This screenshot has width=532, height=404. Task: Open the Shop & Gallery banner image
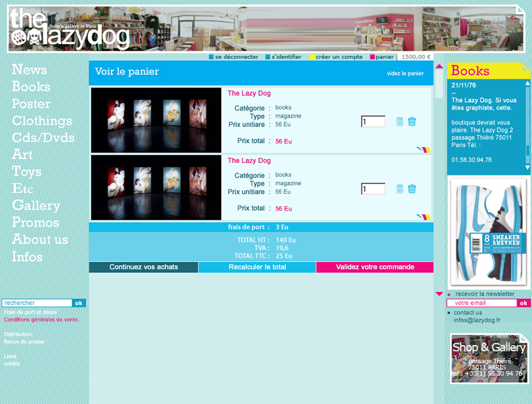click(x=489, y=359)
